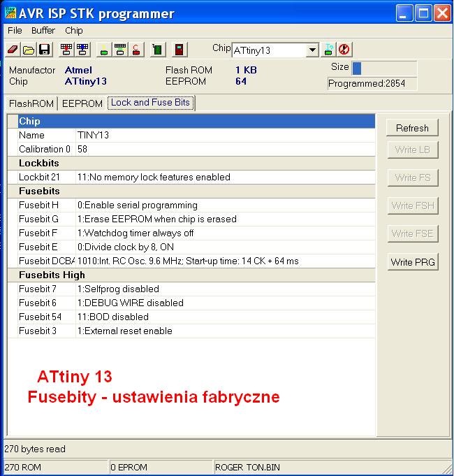
Task: Select the Name TINY13 row
Action: point(191,135)
